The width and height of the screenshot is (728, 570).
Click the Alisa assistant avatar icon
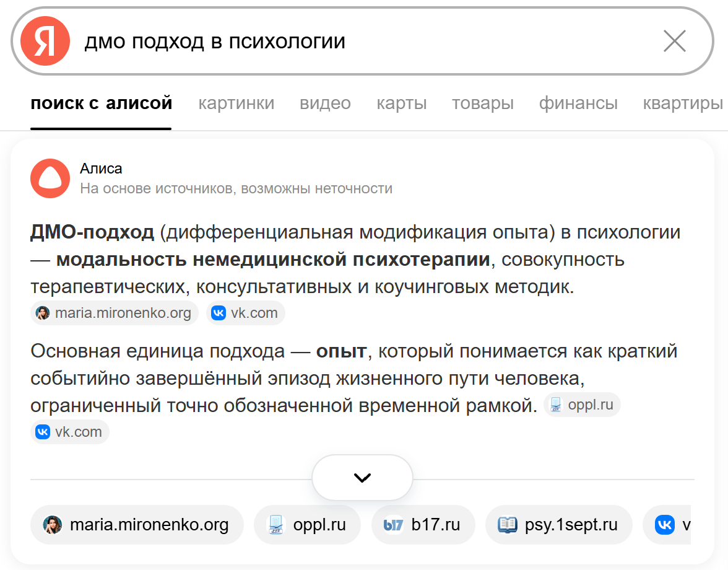pos(49,178)
